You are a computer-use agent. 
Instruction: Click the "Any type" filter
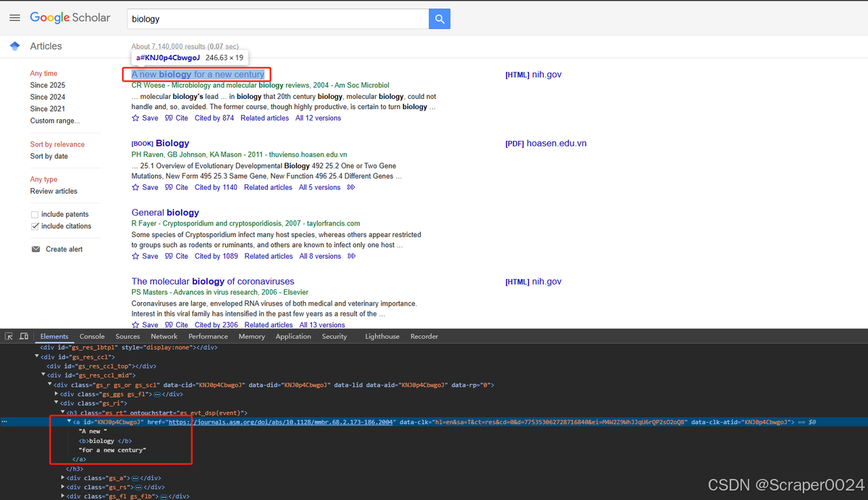tap(43, 180)
